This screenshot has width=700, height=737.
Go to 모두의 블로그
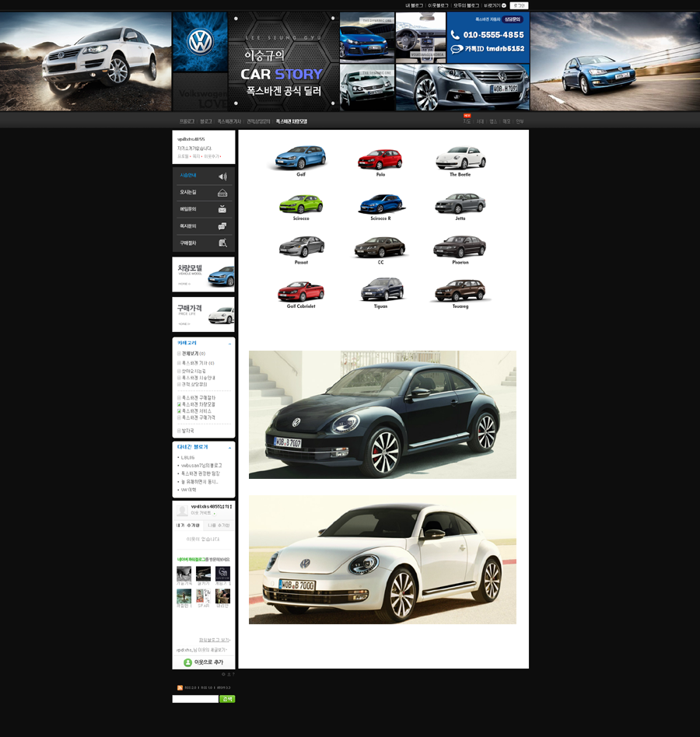pyautogui.click(x=467, y=5)
